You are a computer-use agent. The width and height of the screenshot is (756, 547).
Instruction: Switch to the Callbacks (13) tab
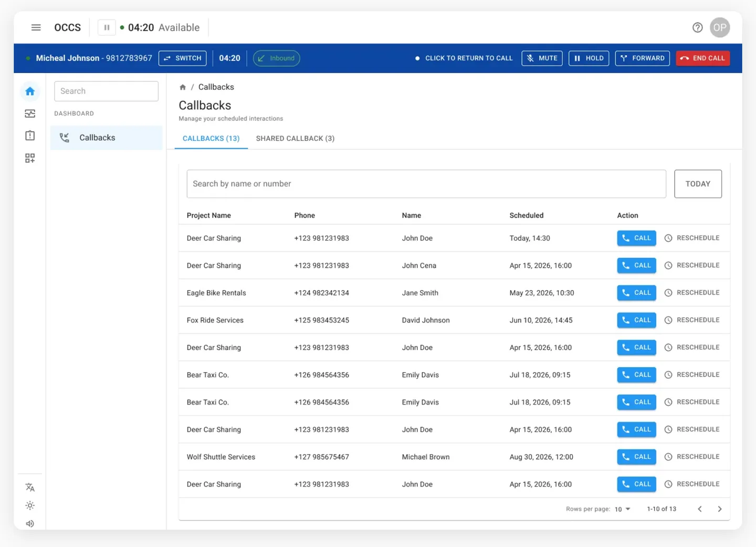[211, 139]
